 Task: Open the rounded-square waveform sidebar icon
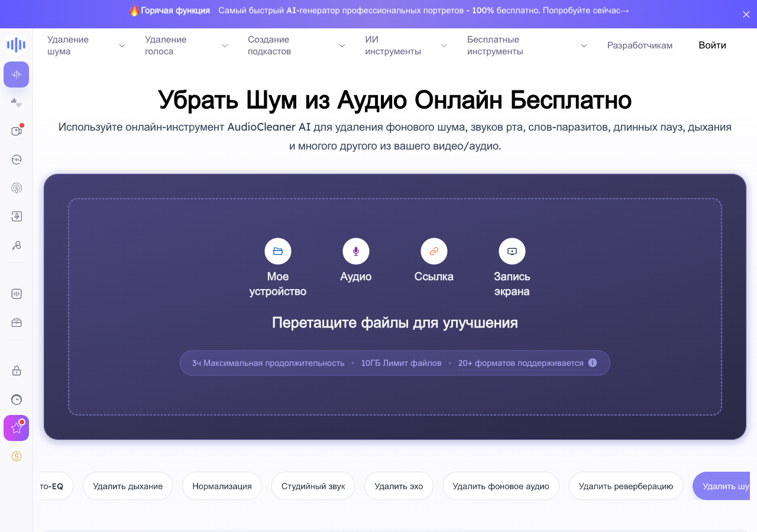tap(17, 294)
